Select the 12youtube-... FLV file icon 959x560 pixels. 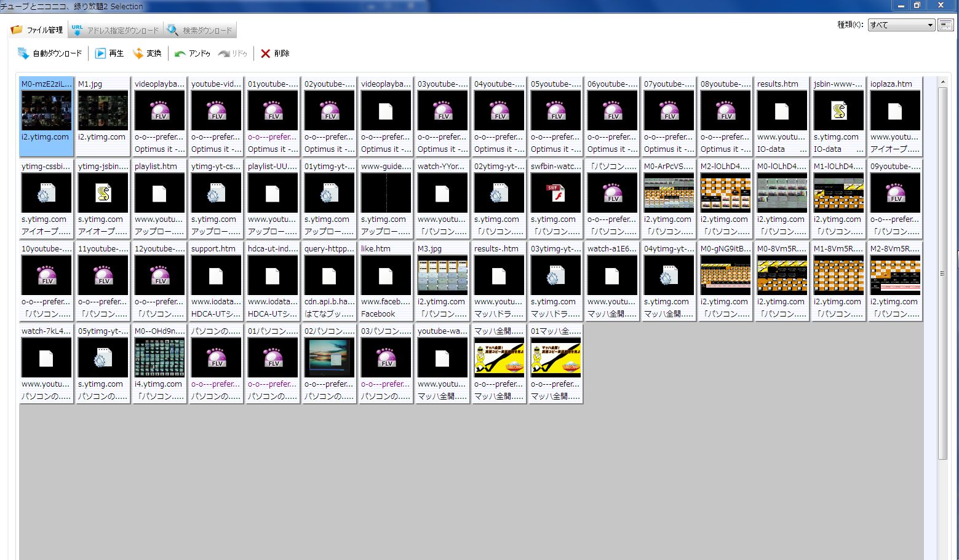(160, 275)
